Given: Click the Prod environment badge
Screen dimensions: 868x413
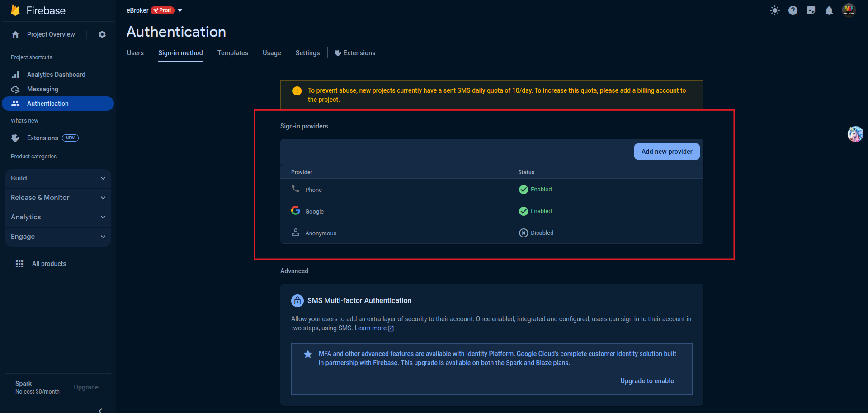Looking at the screenshot, I should pyautogui.click(x=163, y=10).
